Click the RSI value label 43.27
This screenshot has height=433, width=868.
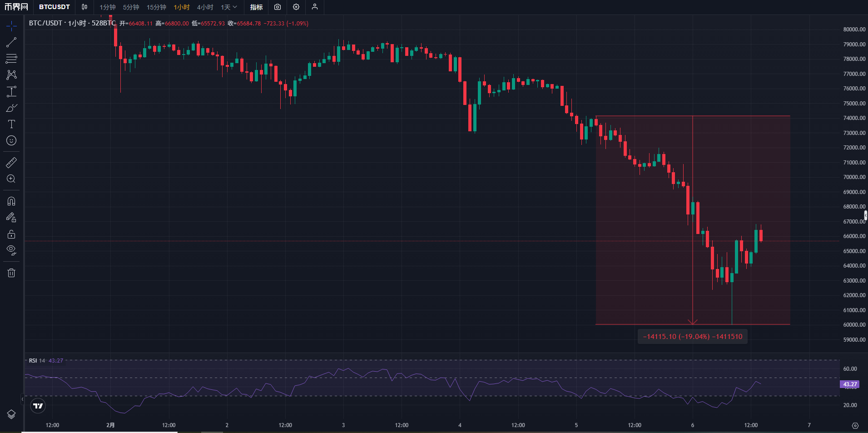click(849, 384)
